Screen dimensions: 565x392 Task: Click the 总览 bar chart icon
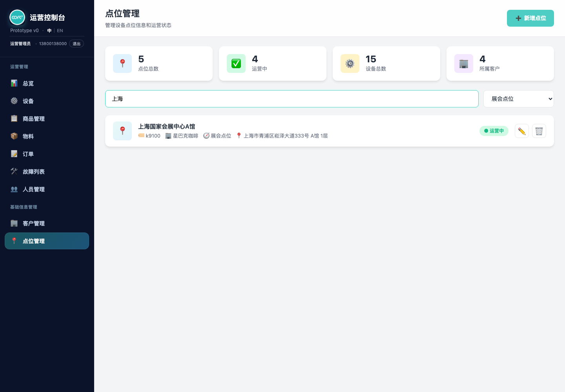[14, 83]
